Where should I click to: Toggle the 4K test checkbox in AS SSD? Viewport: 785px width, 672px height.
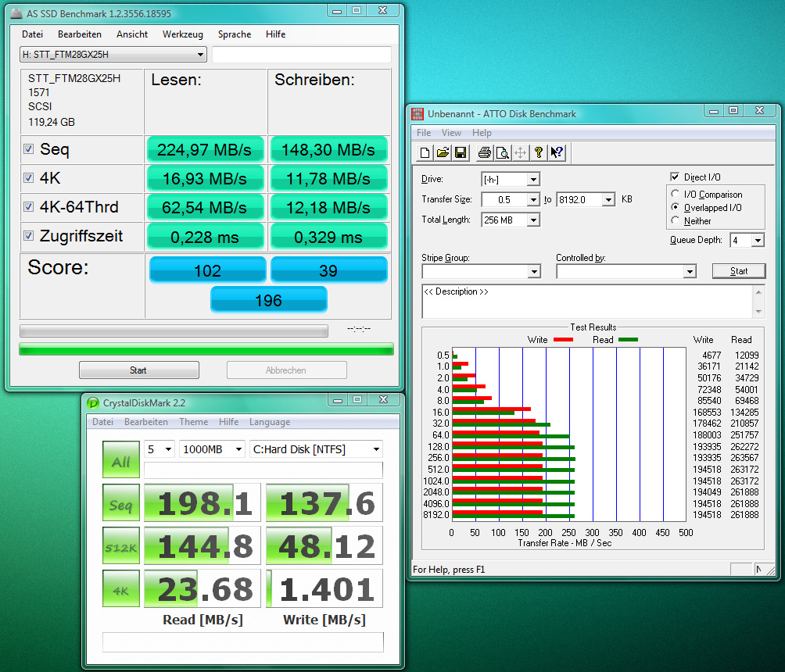pos(28,177)
